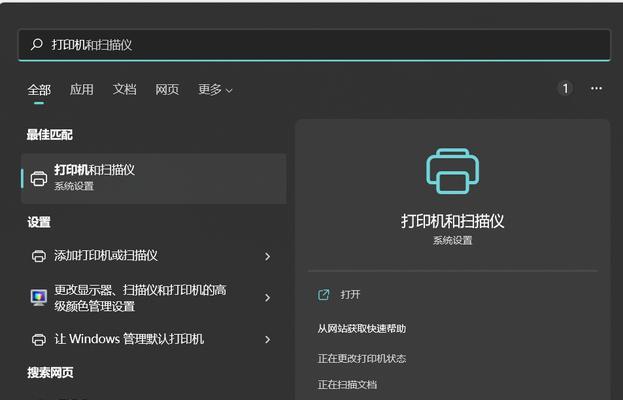Click the open-external icon next to 打开
This screenshot has width=623, height=400.
[323, 295]
